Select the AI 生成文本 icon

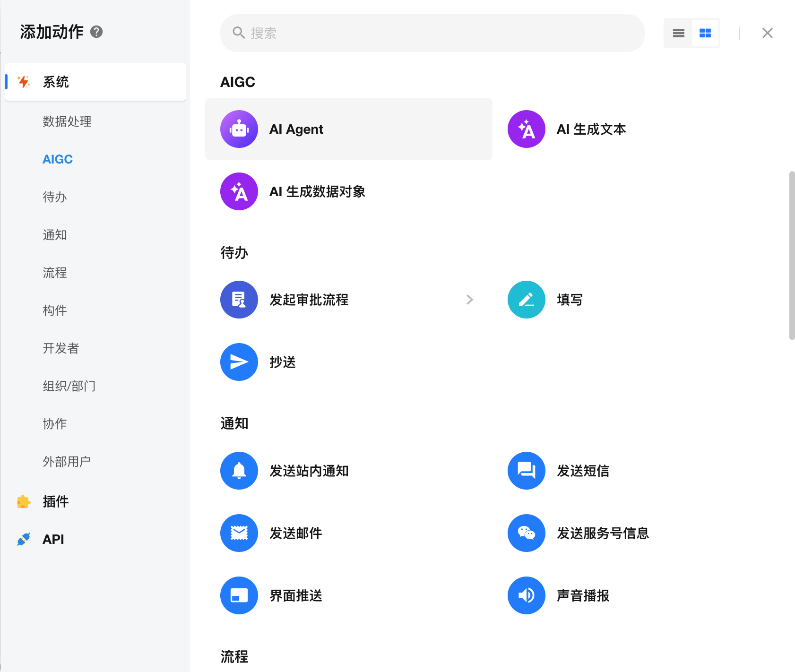(526, 129)
